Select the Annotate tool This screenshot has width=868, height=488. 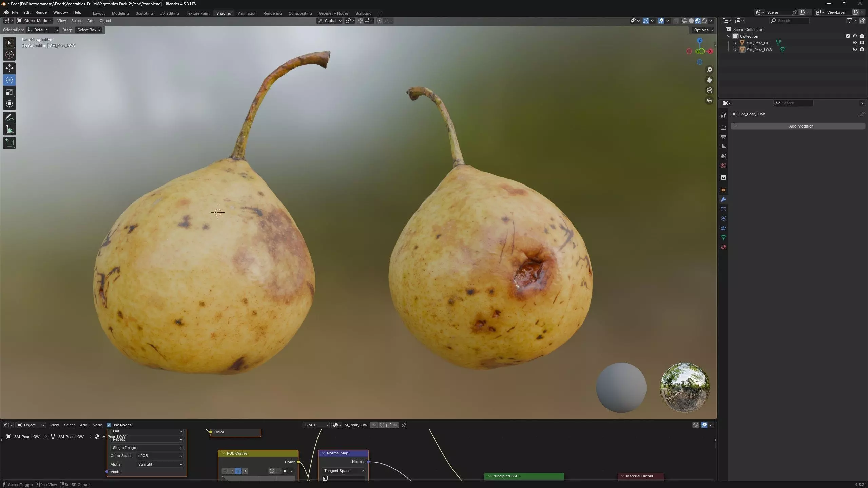9,118
